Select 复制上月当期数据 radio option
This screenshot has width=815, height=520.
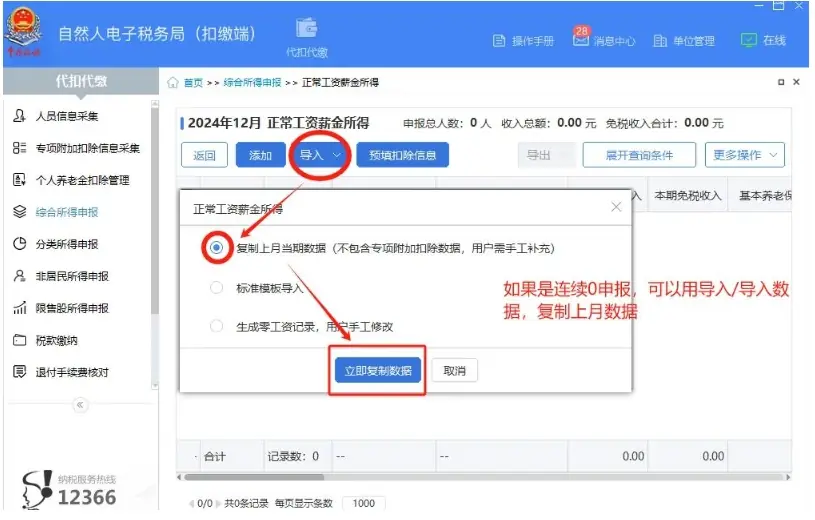(216, 248)
